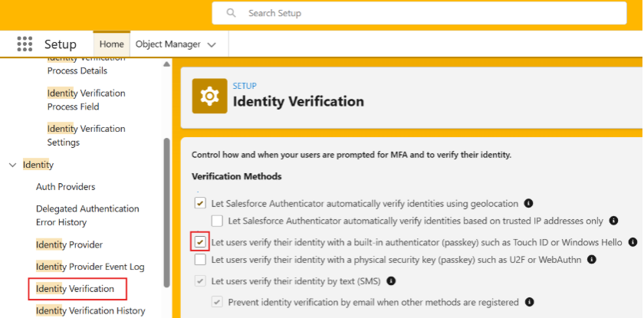The height and width of the screenshot is (318, 644).
Task: Collapse the Identity tree section
Action: [x=13, y=165]
